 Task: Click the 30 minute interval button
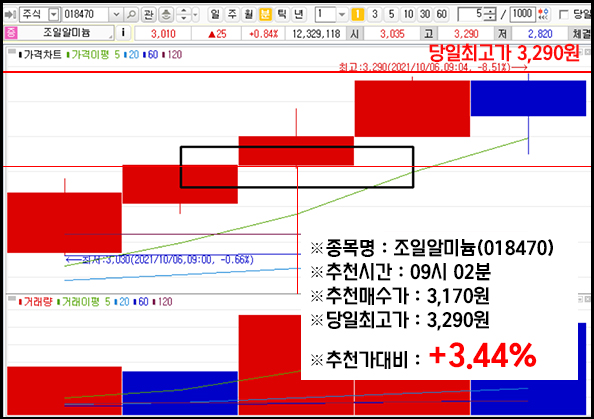click(425, 15)
